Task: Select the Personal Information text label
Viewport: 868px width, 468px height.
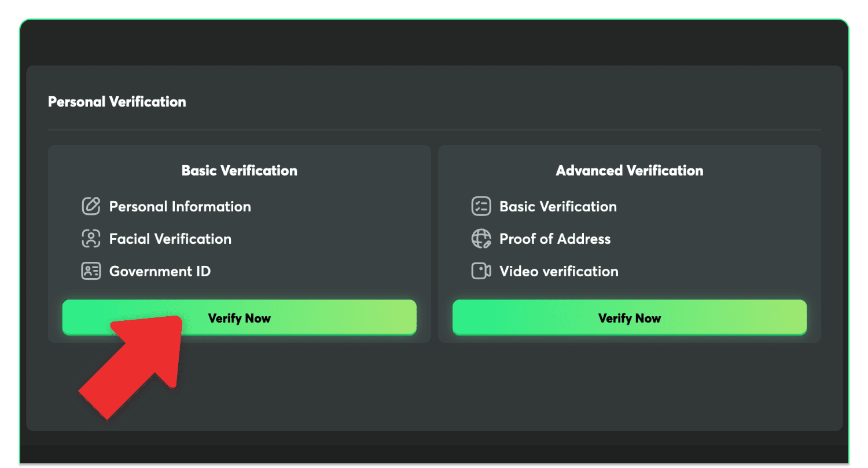Action: pyautogui.click(x=180, y=207)
